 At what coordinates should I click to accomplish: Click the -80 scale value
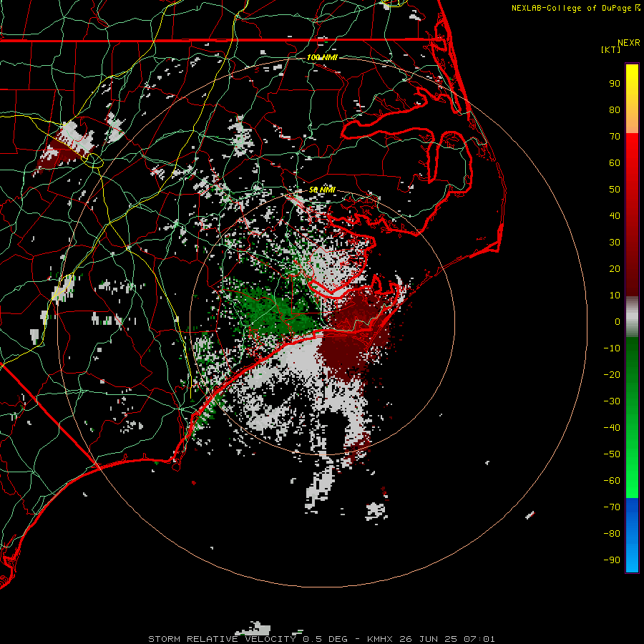[612, 534]
